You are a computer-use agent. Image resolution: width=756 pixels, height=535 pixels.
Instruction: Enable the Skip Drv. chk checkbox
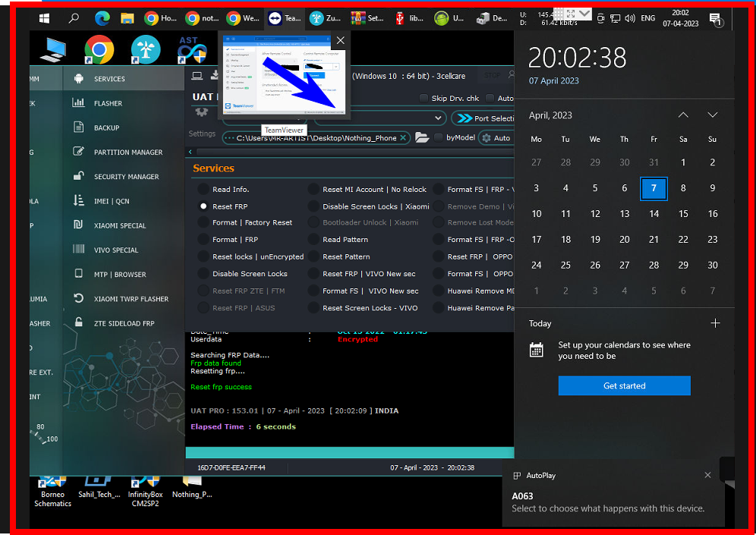pyautogui.click(x=424, y=99)
